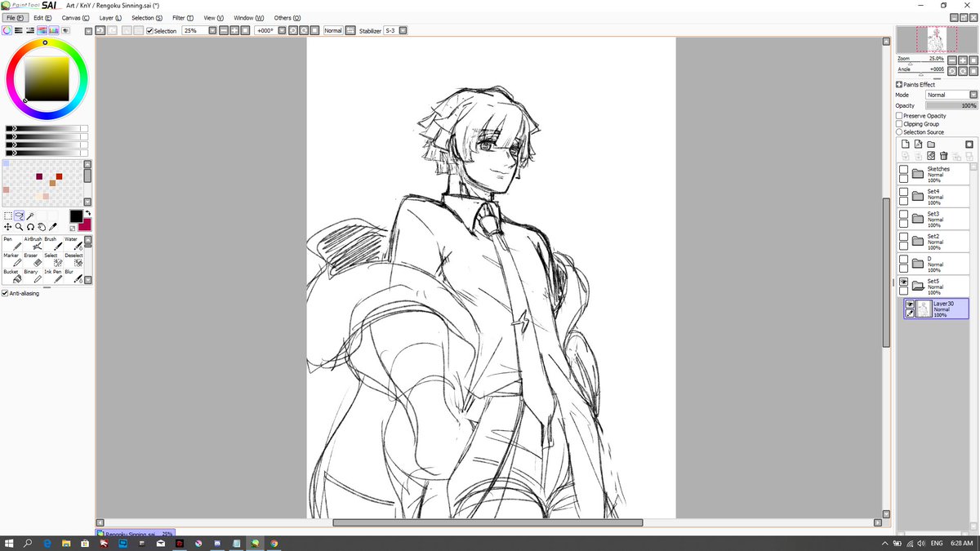Select the Selection Source radio button

tap(899, 132)
